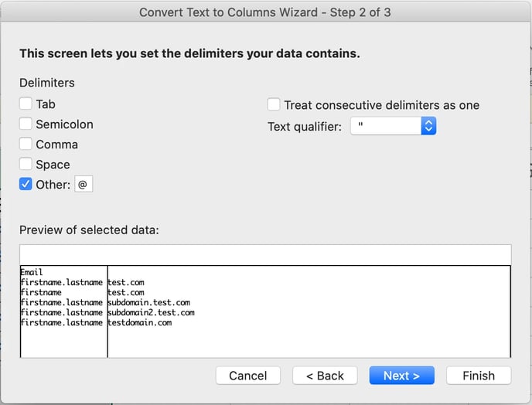
Task: Enable the Tab delimiter checkbox
Action: pyautogui.click(x=26, y=104)
